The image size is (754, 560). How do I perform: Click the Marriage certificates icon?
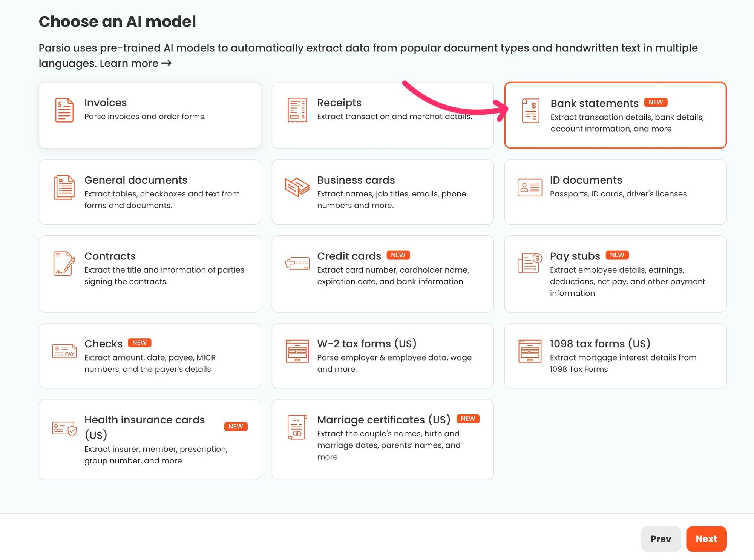click(297, 427)
